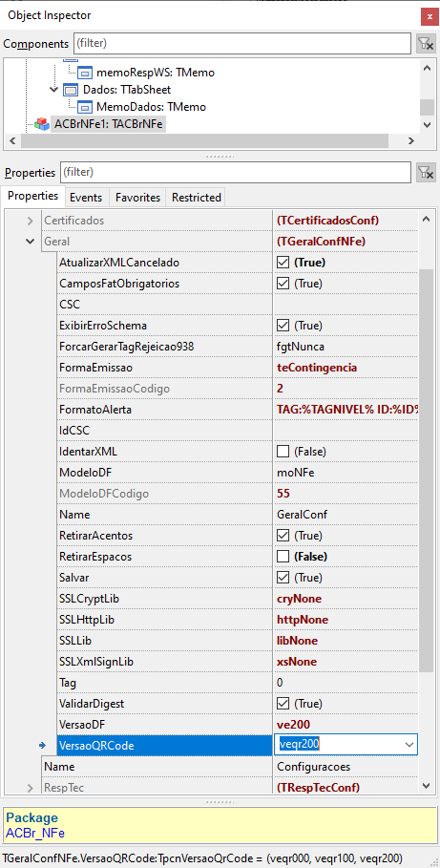Screen dimensions: 440x868
Task: Uncheck the AtualizarXMLCancelado checkbox
Action: pos(283,263)
